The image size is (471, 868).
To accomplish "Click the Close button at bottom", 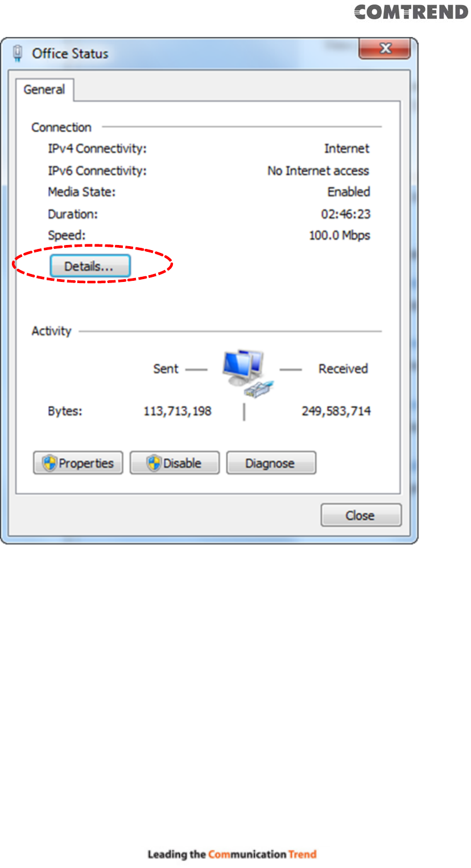I will coord(361,516).
